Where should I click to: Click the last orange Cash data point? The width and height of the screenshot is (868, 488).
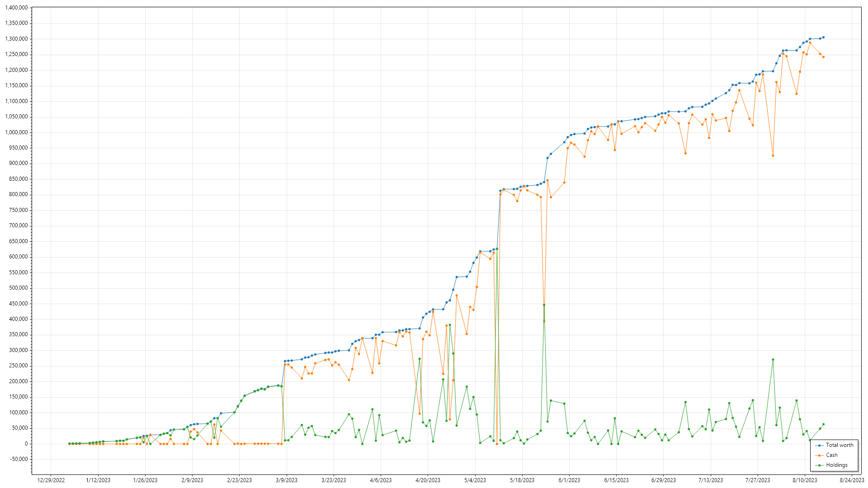823,57
